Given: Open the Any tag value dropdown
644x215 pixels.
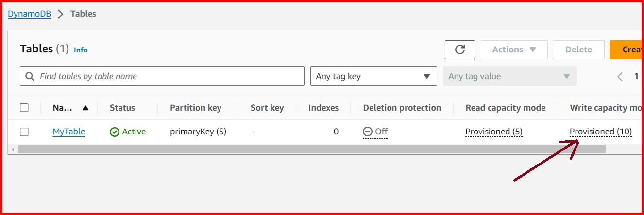Looking at the screenshot, I should [509, 76].
